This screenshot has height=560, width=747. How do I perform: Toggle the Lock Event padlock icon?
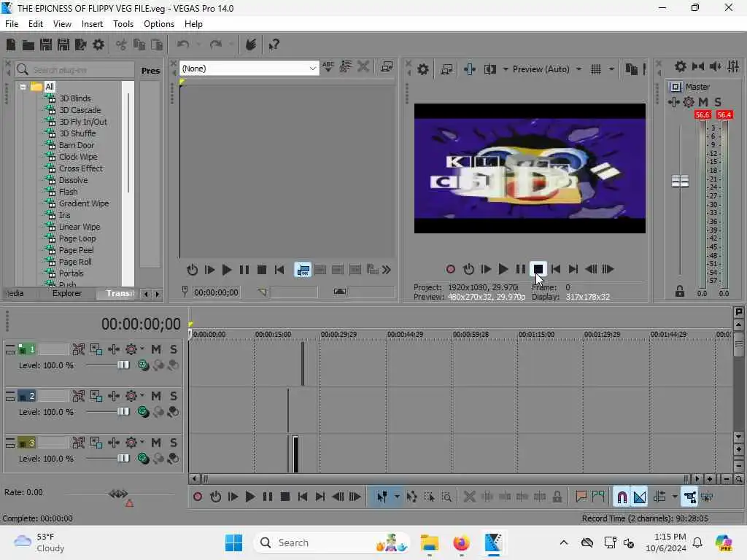[557, 497]
